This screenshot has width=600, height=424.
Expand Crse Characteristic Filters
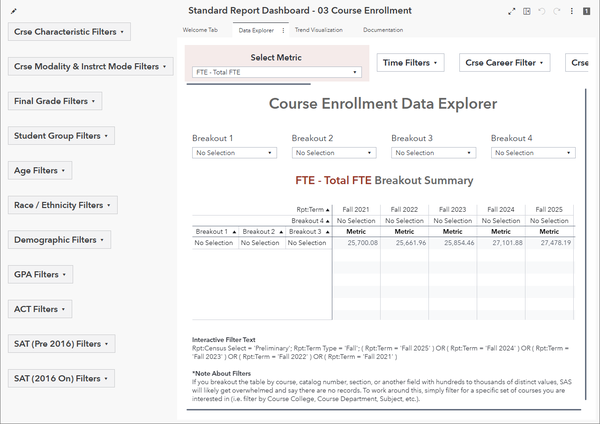pos(69,32)
